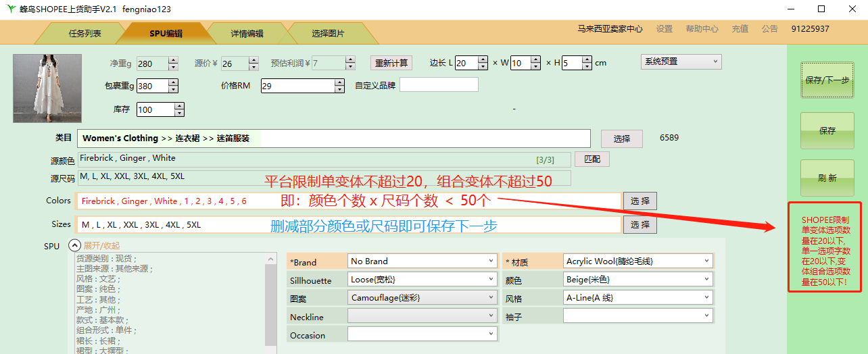Click the 选择 button for Colors
868x354 pixels.
click(640, 201)
